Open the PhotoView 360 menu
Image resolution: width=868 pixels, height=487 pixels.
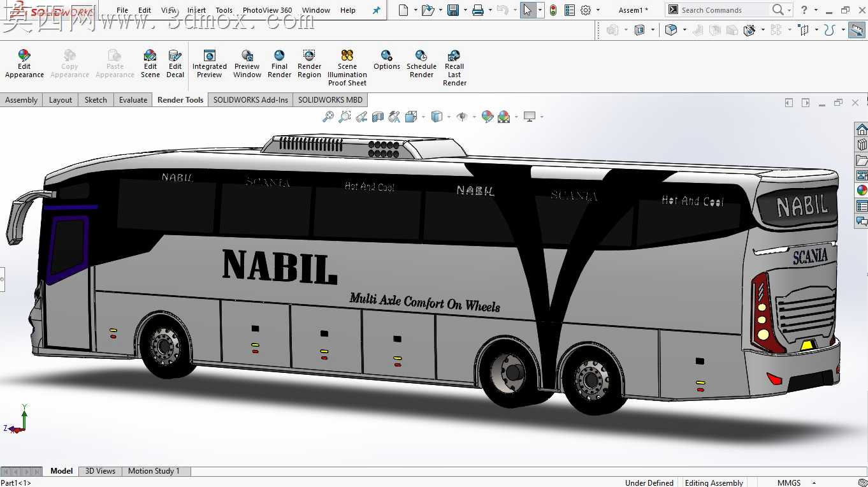pos(267,10)
